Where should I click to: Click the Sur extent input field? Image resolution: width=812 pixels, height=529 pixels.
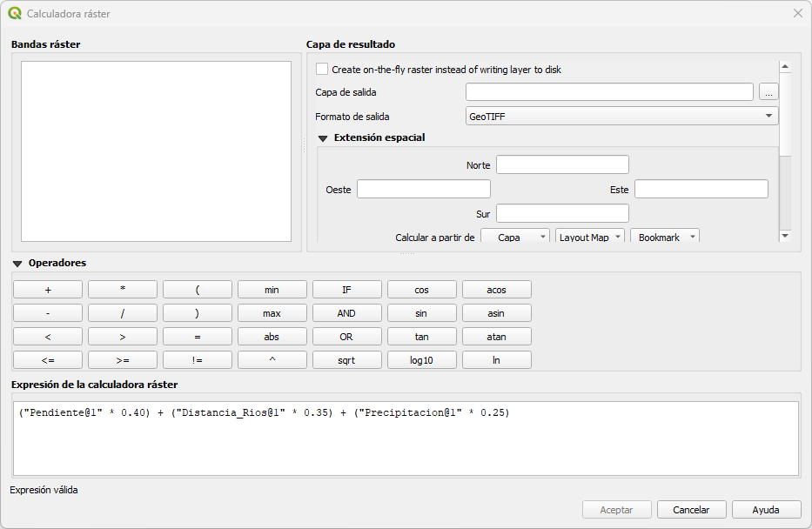pos(562,213)
